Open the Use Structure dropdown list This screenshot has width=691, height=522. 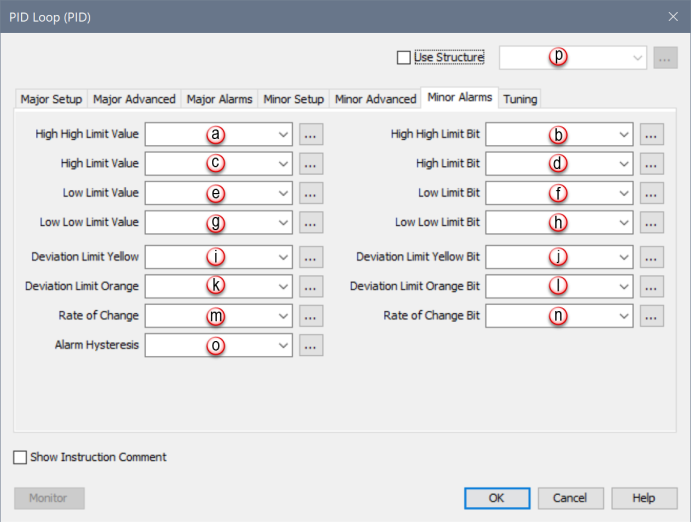pos(638,58)
